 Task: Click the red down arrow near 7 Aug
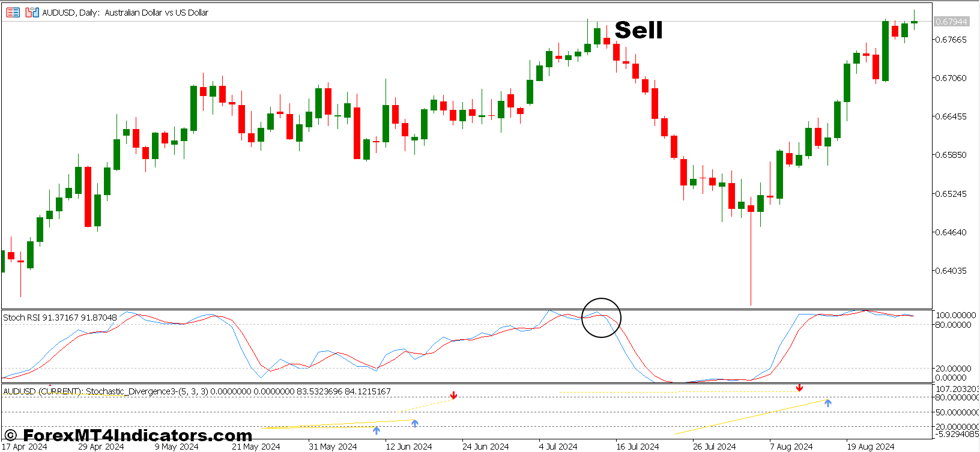[x=799, y=388]
